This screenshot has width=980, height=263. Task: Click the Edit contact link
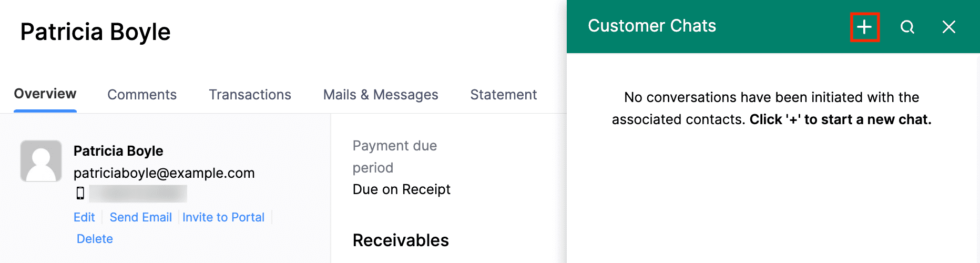click(x=84, y=217)
